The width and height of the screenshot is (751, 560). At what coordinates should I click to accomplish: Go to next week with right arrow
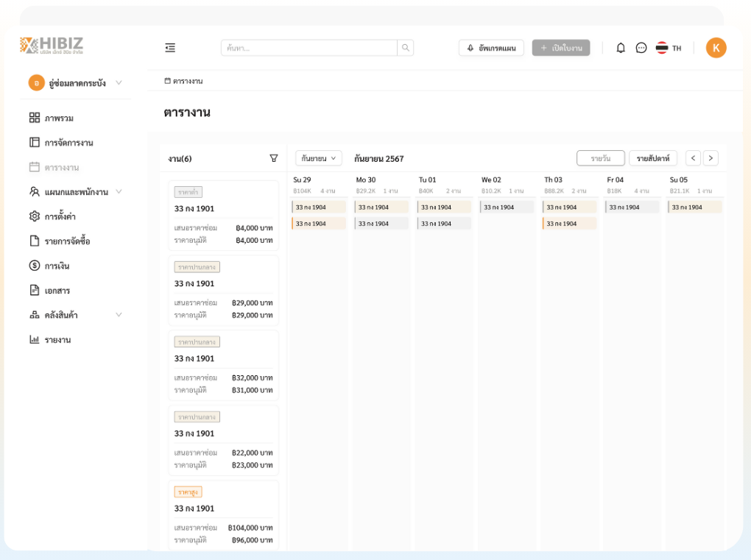[x=711, y=158]
